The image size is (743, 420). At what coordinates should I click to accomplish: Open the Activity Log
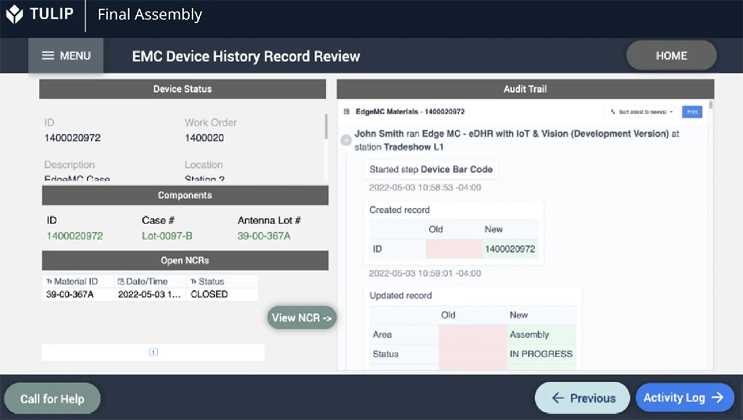(x=683, y=398)
